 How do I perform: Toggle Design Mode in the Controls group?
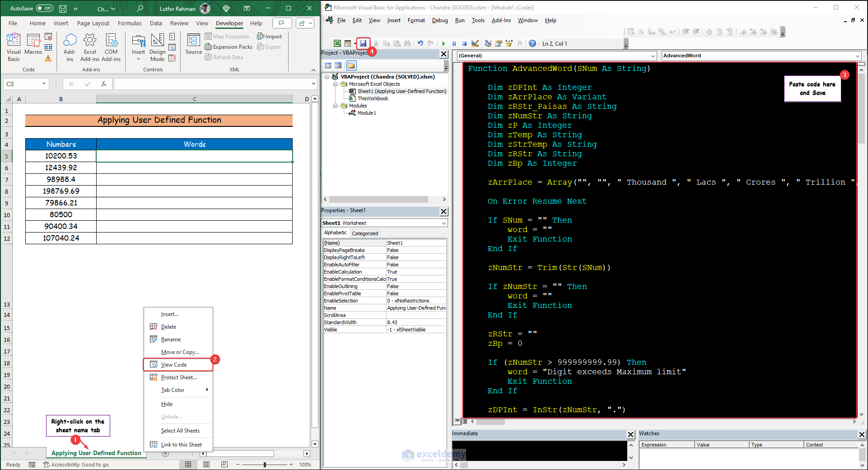pyautogui.click(x=157, y=47)
